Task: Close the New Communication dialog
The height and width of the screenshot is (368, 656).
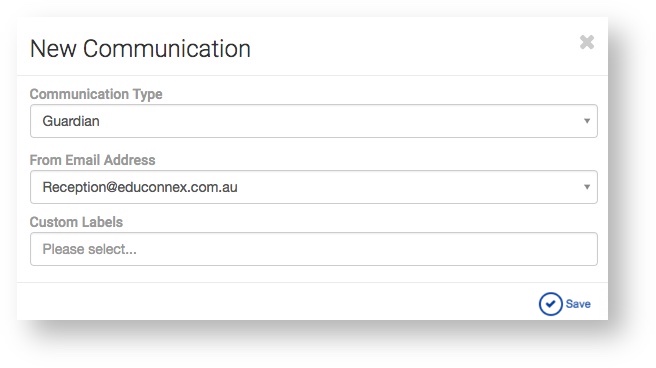Action: click(x=587, y=42)
